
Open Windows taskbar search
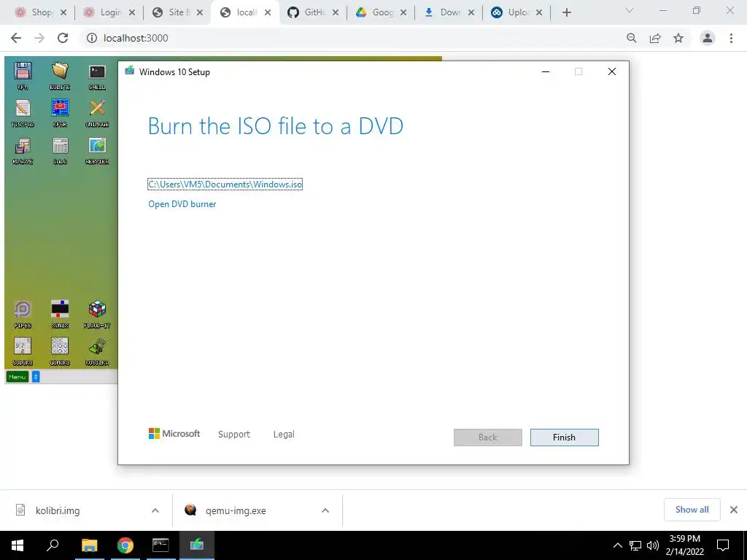point(53,545)
